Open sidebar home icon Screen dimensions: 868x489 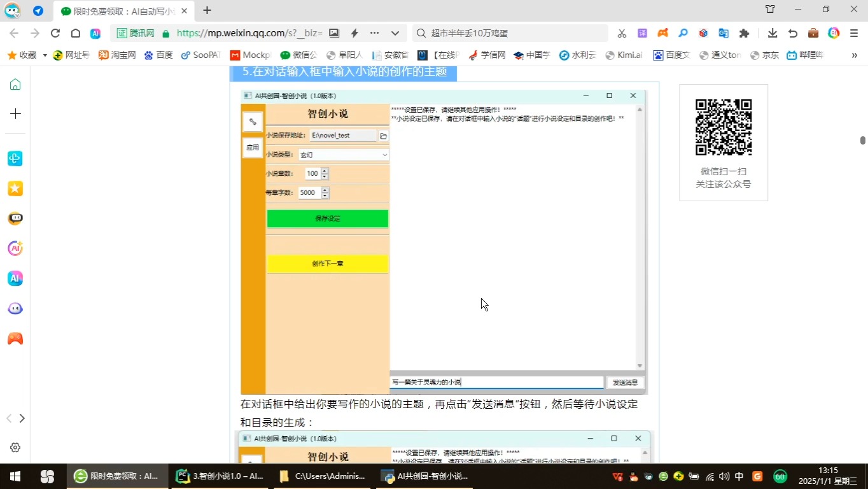click(15, 84)
